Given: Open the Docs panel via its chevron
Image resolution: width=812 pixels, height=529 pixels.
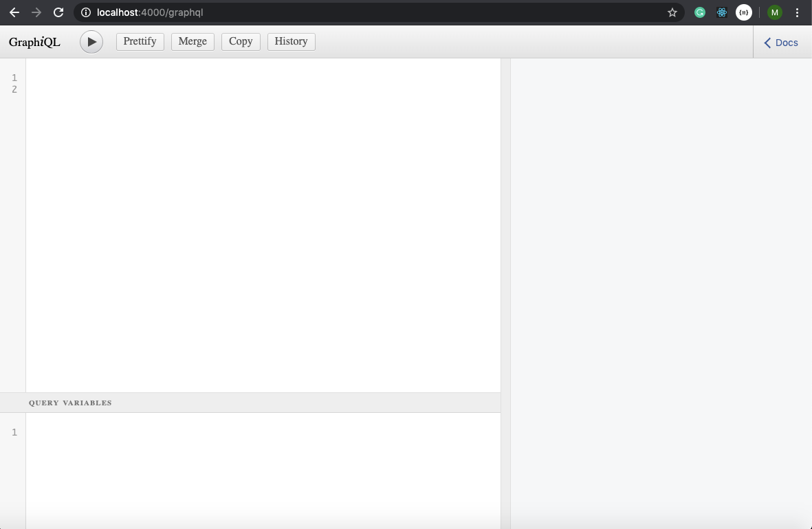Looking at the screenshot, I should [x=767, y=43].
